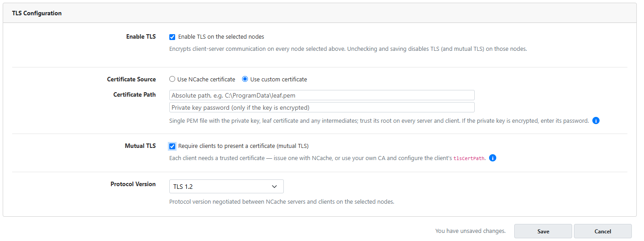The image size is (644, 241).
Task: Click the Certificate Path label
Action: 135,95
